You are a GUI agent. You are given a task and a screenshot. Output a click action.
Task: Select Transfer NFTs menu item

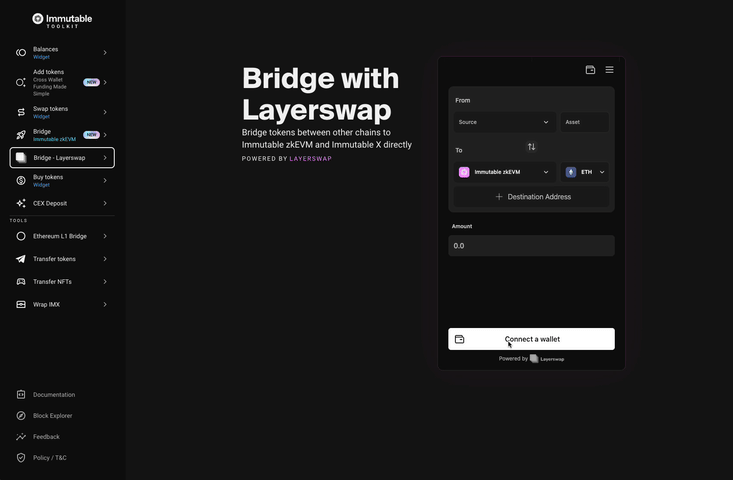pos(62,282)
